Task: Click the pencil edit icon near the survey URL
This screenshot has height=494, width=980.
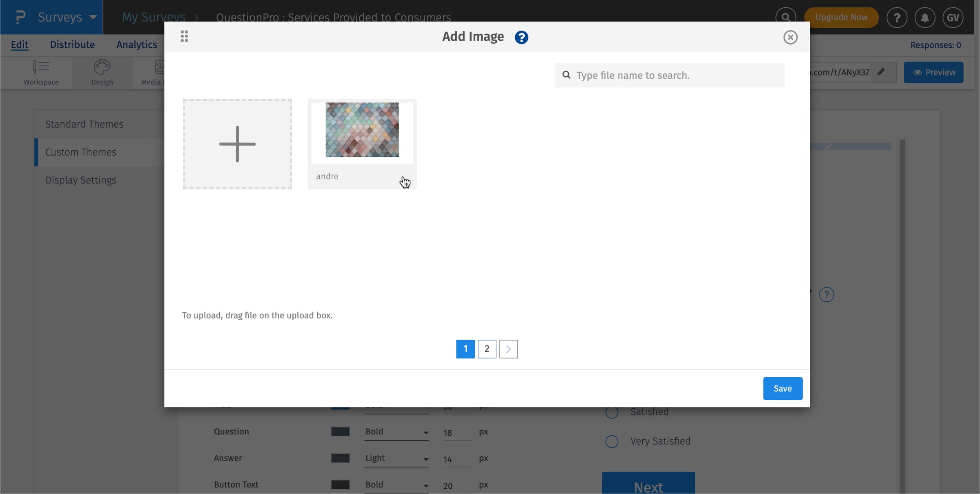Action: (x=882, y=72)
